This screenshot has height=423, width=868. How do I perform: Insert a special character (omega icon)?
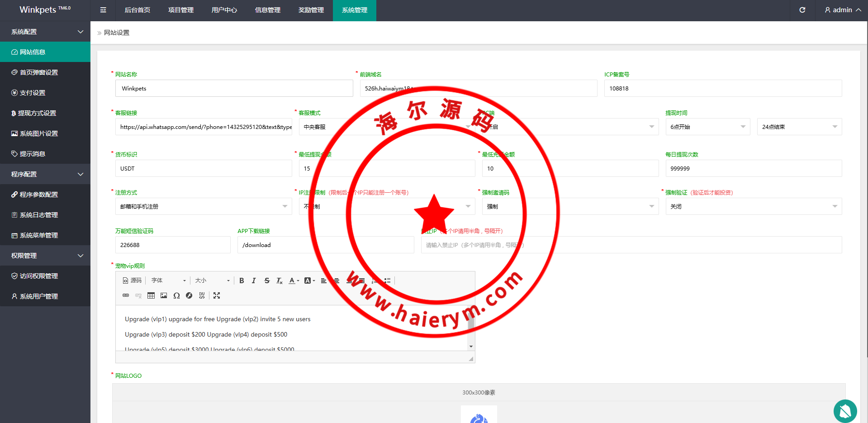[176, 295]
